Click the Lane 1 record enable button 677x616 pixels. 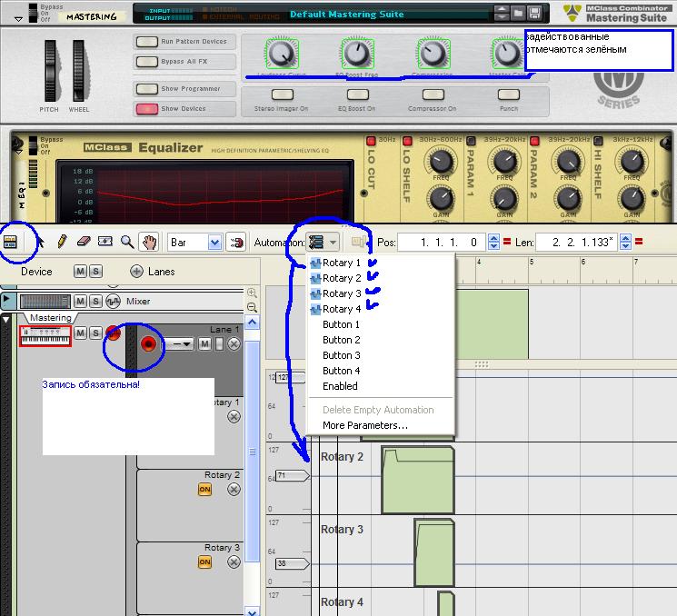click(149, 344)
